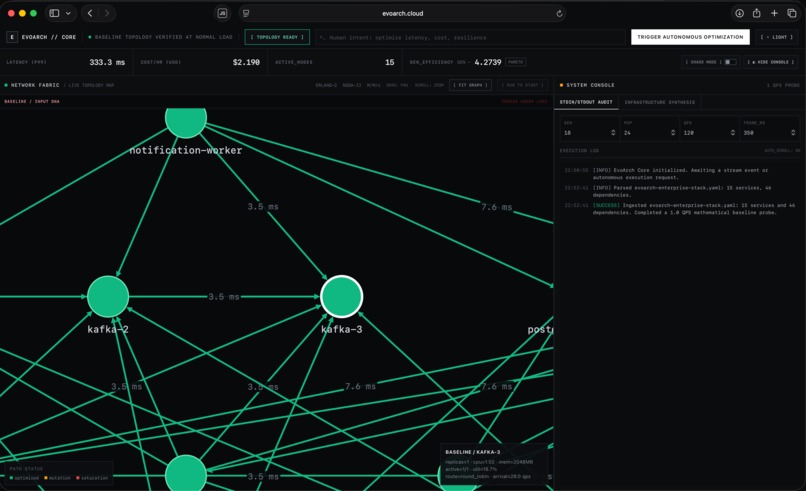Image resolution: width=806 pixels, height=491 pixels.
Task: Adjust the FRAME_MS value stepper arrows
Action: pos(793,133)
